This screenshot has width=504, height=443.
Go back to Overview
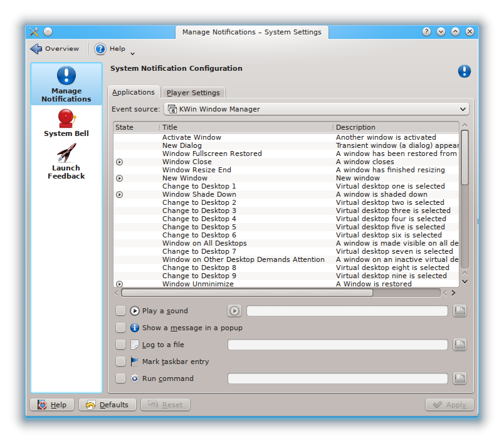55,49
